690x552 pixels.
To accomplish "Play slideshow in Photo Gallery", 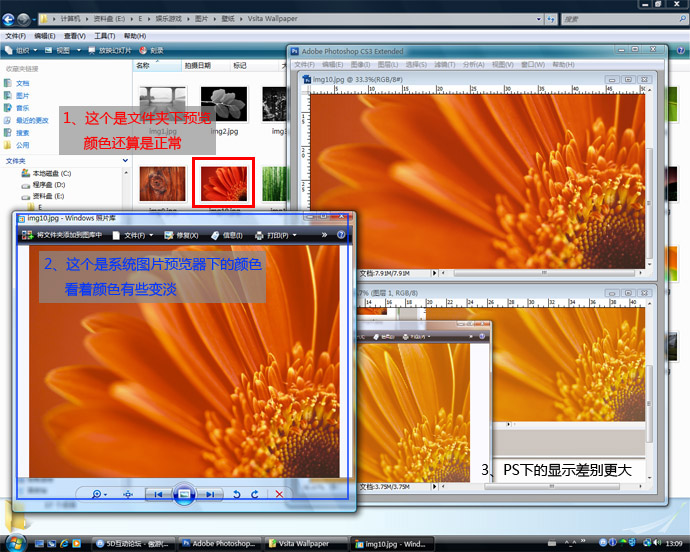I will pos(184,494).
